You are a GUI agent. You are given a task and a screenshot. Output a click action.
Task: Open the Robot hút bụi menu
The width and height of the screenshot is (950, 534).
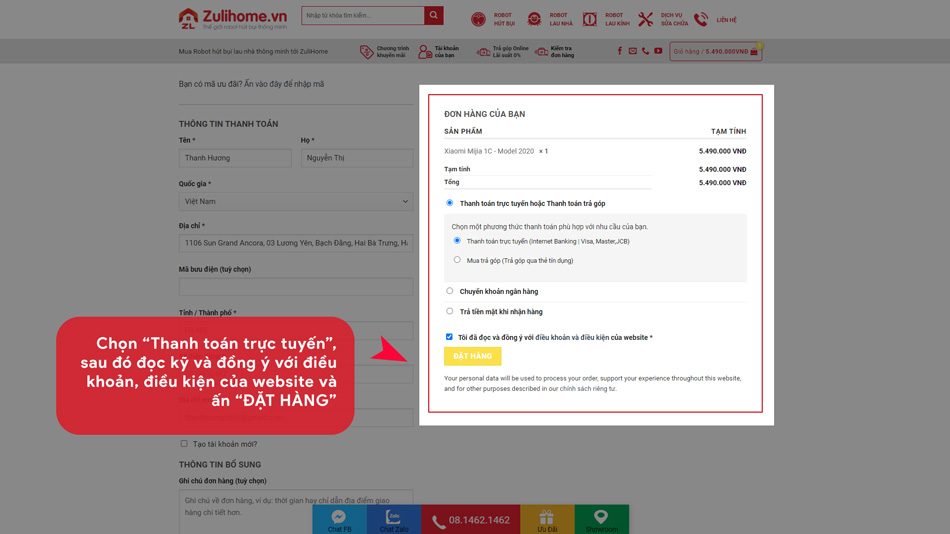pyautogui.click(x=490, y=19)
